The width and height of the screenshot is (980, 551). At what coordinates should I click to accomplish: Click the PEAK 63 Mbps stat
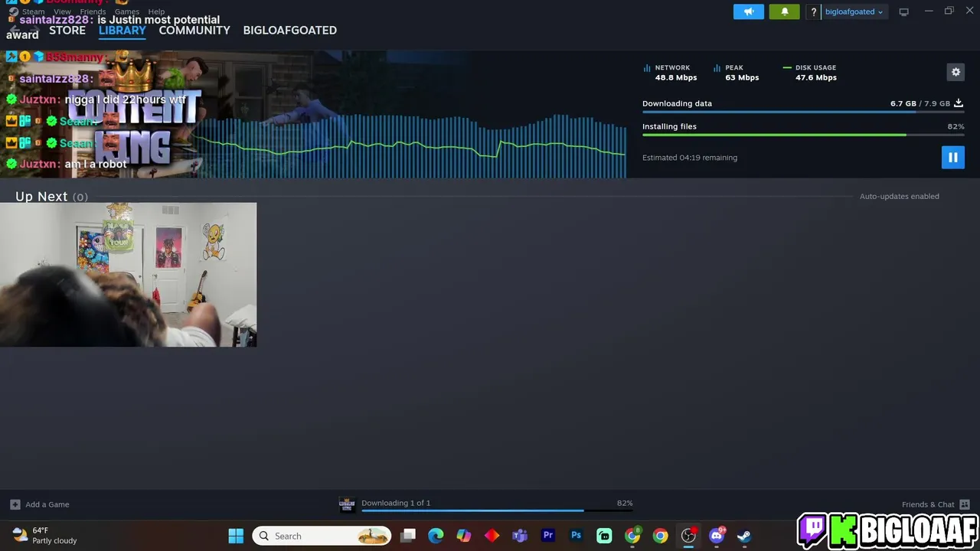[x=737, y=73]
